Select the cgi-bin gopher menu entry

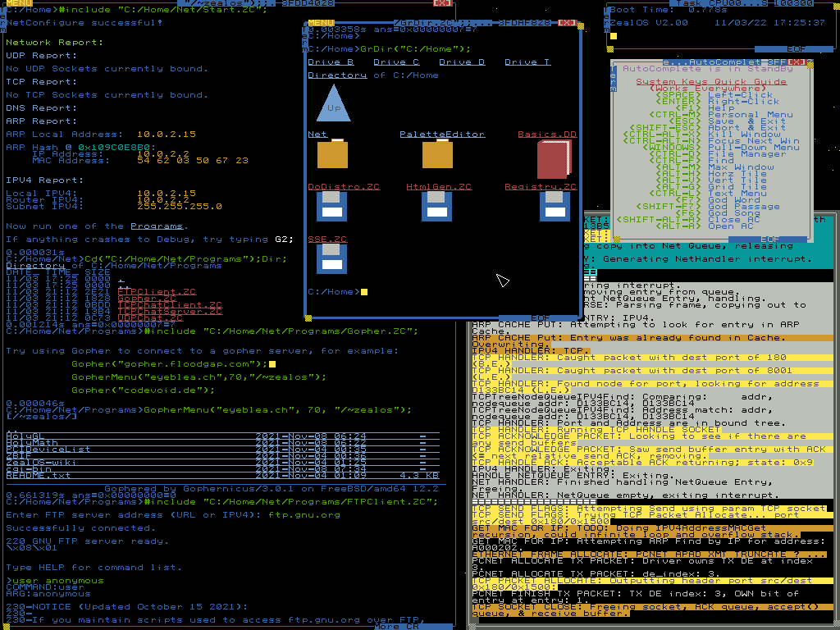[223, 468]
